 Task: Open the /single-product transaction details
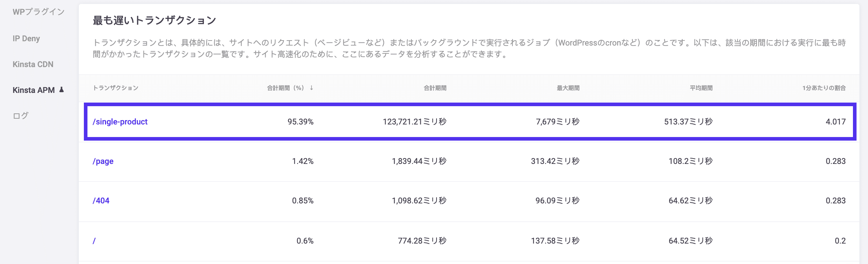coord(120,122)
